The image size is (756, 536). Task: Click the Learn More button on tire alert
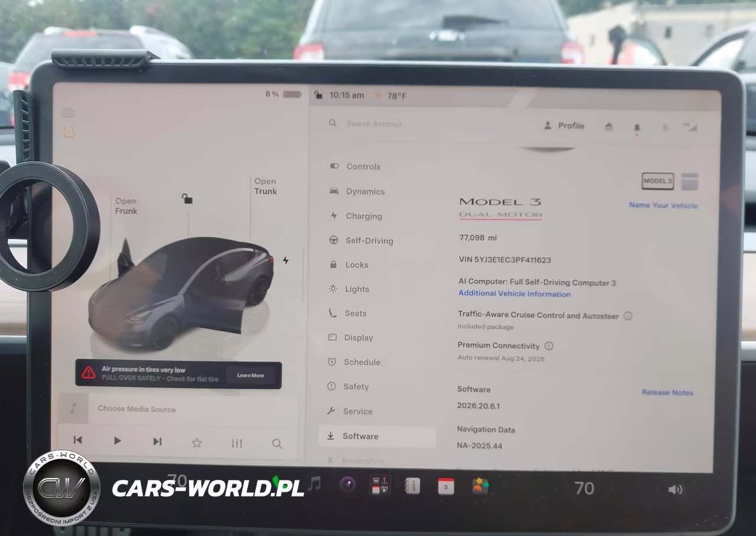point(250,375)
